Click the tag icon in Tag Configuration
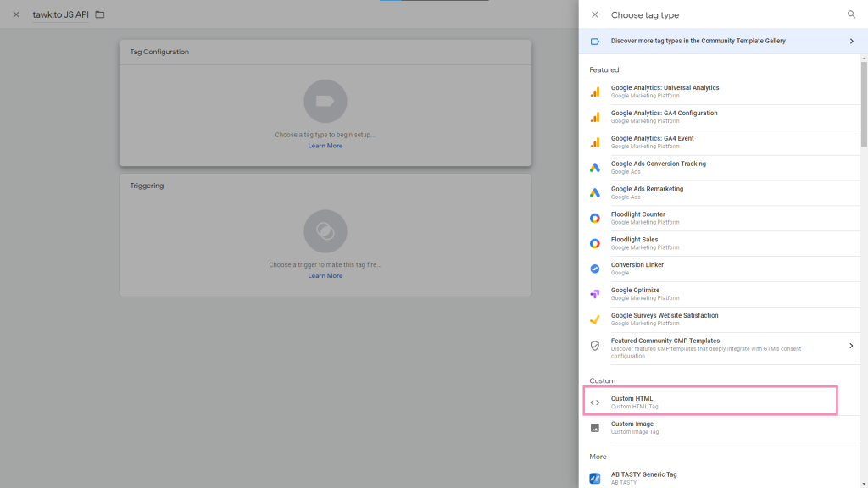This screenshot has width=868, height=488. tap(325, 102)
